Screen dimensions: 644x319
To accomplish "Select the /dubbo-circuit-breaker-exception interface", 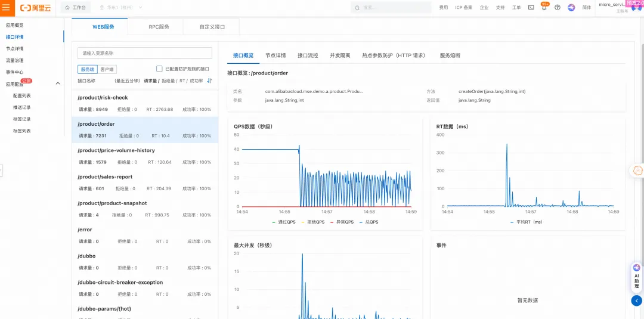I will coord(144,288).
